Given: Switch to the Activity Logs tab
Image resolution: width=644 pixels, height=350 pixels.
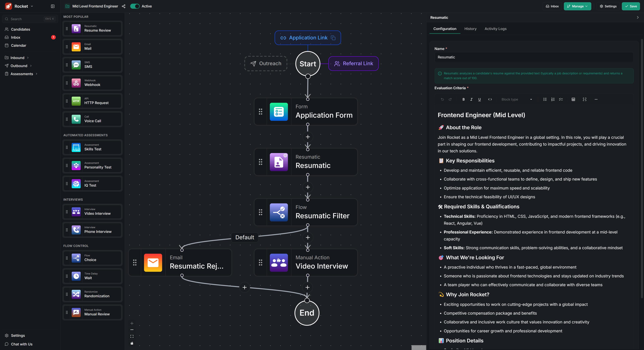Looking at the screenshot, I should pos(496,29).
